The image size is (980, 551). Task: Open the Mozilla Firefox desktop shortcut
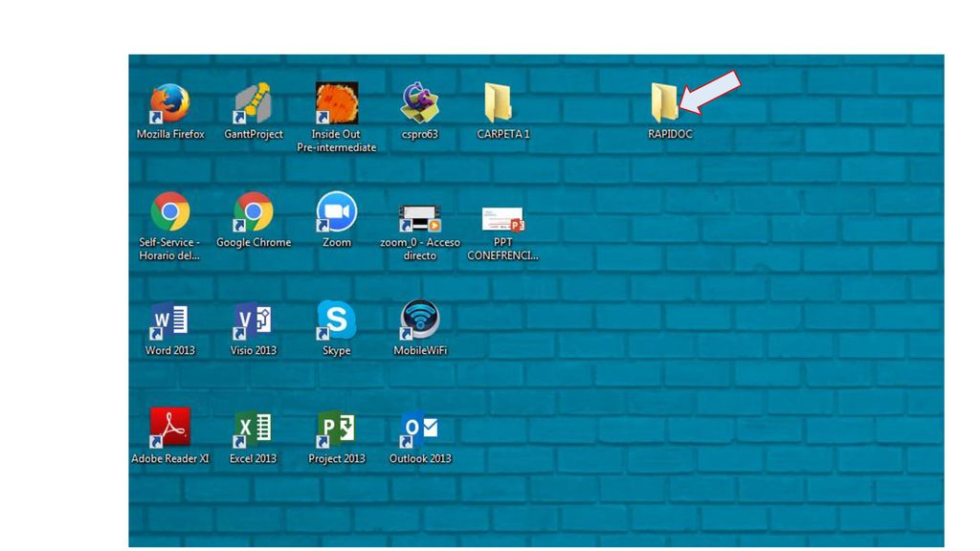point(170,103)
